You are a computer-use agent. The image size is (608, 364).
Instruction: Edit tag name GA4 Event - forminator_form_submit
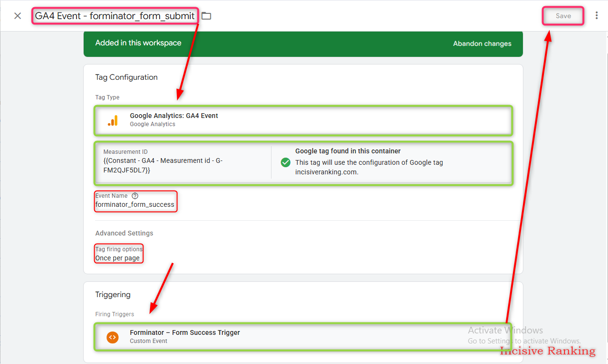[115, 16]
